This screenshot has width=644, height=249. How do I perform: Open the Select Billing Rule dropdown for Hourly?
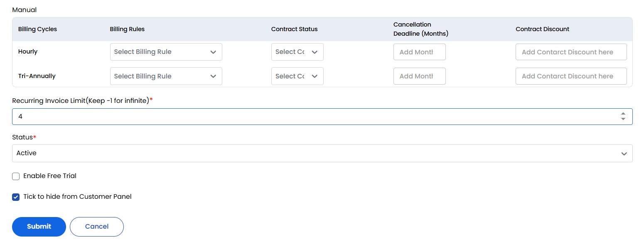[166, 51]
